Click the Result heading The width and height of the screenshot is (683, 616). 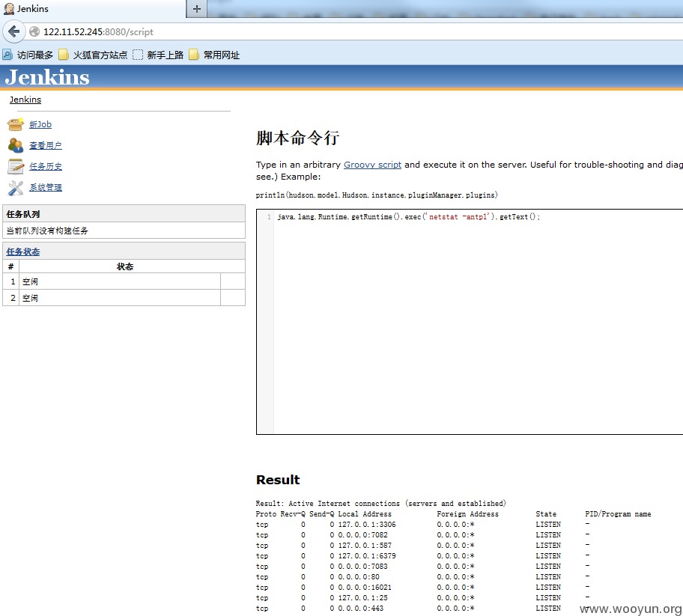coord(278,480)
